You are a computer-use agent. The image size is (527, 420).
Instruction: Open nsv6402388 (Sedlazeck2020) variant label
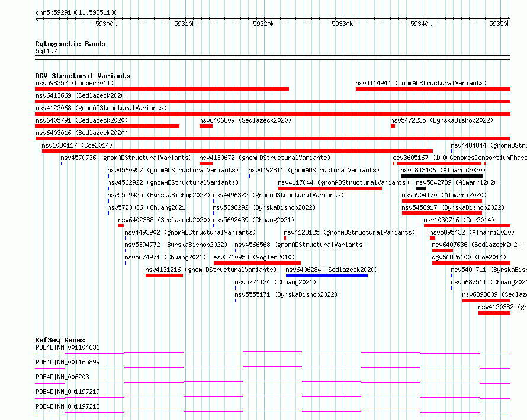pyautogui.click(x=164, y=220)
